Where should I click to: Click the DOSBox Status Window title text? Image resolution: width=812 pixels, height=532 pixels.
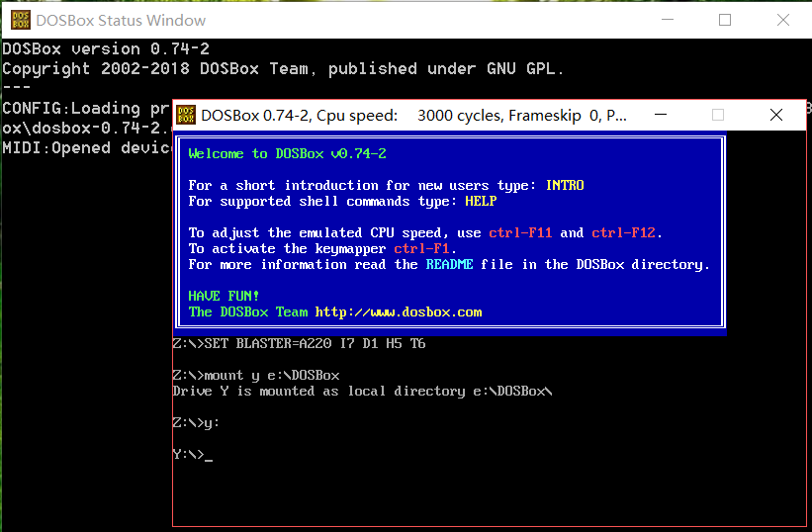[121, 20]
